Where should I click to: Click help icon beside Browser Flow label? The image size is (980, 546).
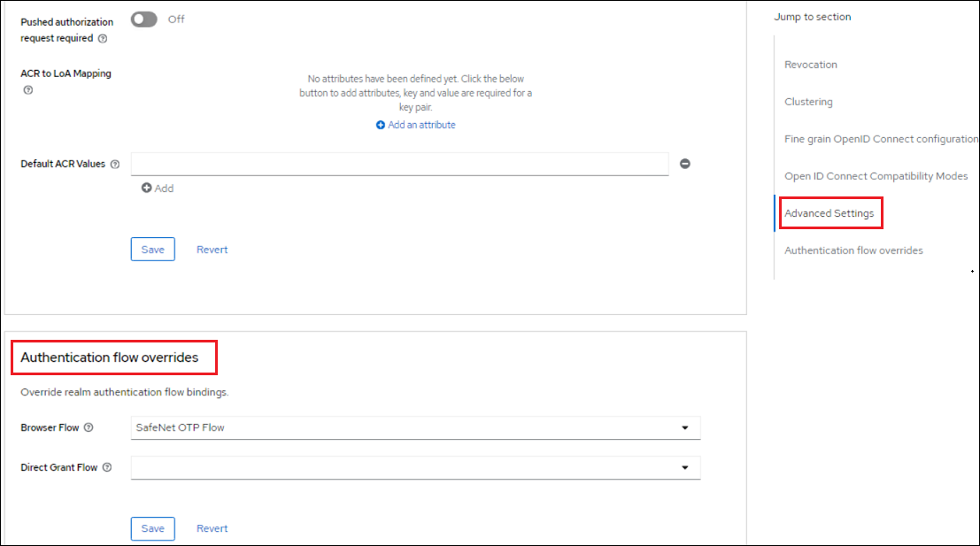(x=89, y=428)
